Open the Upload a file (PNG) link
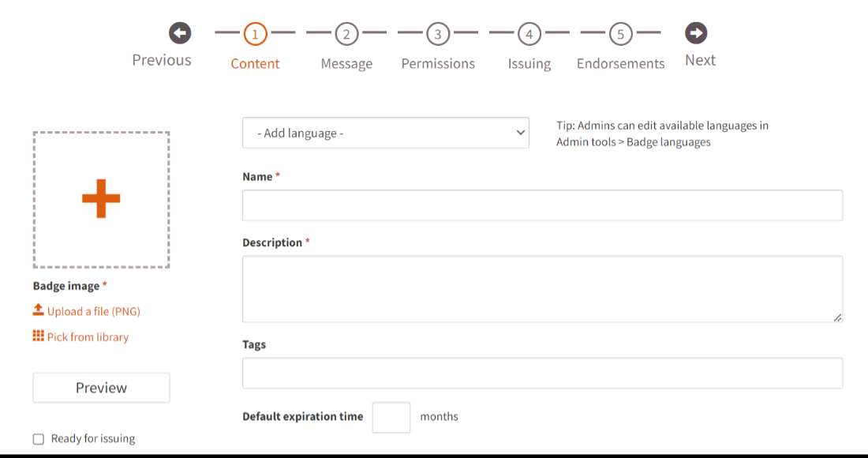868x458 pixels. [94, 311]
